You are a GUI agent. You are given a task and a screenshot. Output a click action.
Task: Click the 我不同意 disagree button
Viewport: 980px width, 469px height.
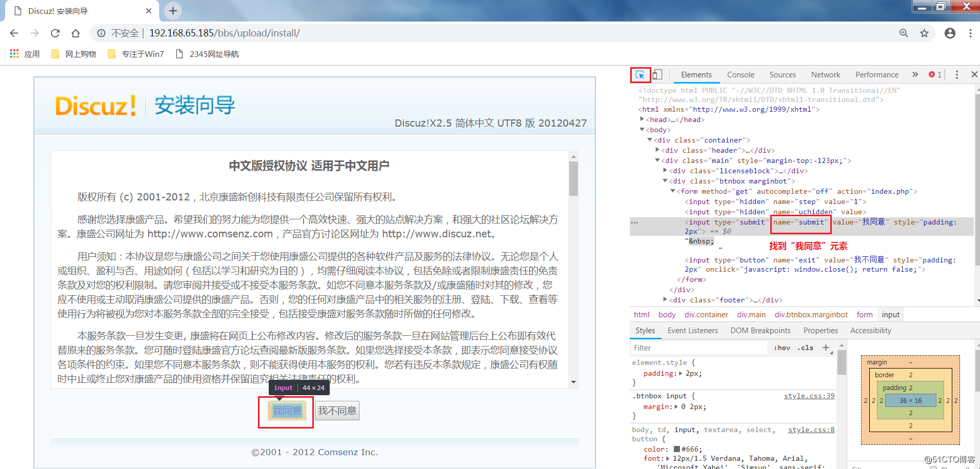pos(337,411)
